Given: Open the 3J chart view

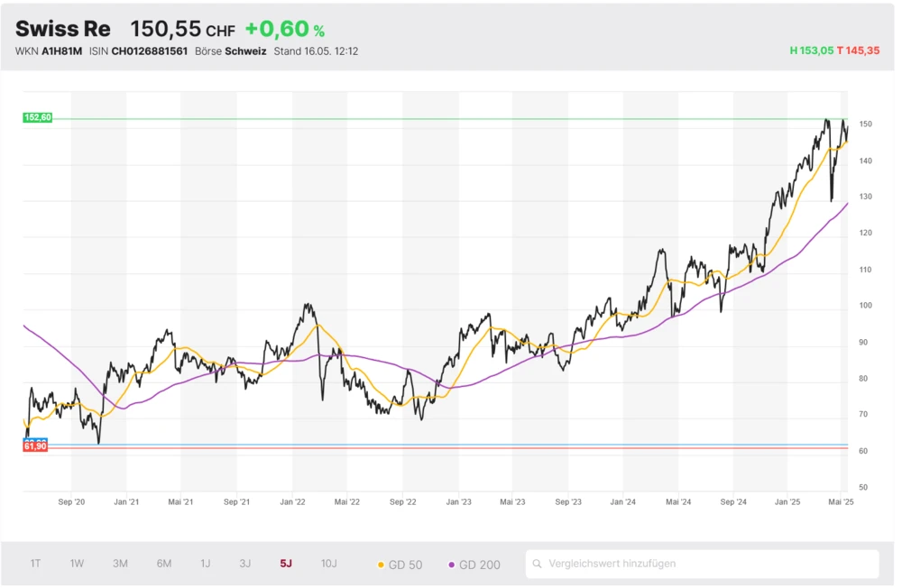Looking at the screenshot, I should pyautogui.click(x=244, y=563).
